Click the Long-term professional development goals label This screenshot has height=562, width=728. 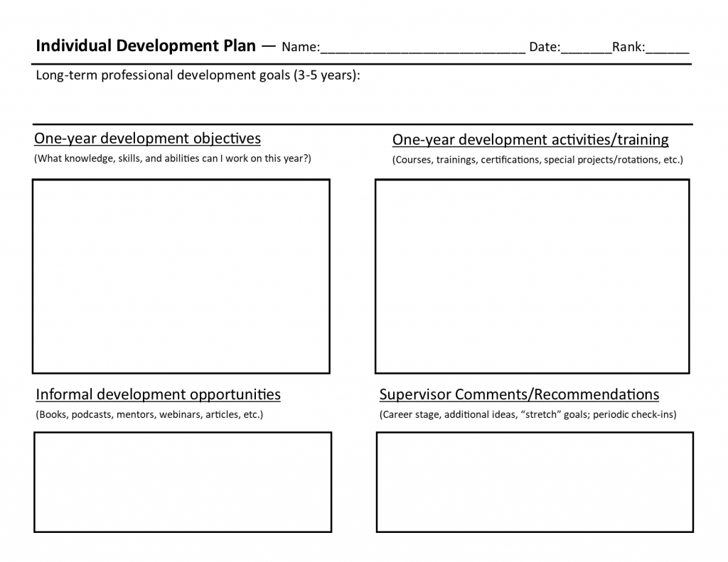coord(198,75)
